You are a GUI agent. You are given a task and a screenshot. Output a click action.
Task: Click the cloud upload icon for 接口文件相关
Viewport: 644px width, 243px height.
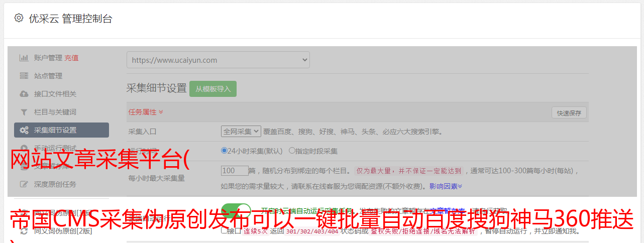pos(24,94)
